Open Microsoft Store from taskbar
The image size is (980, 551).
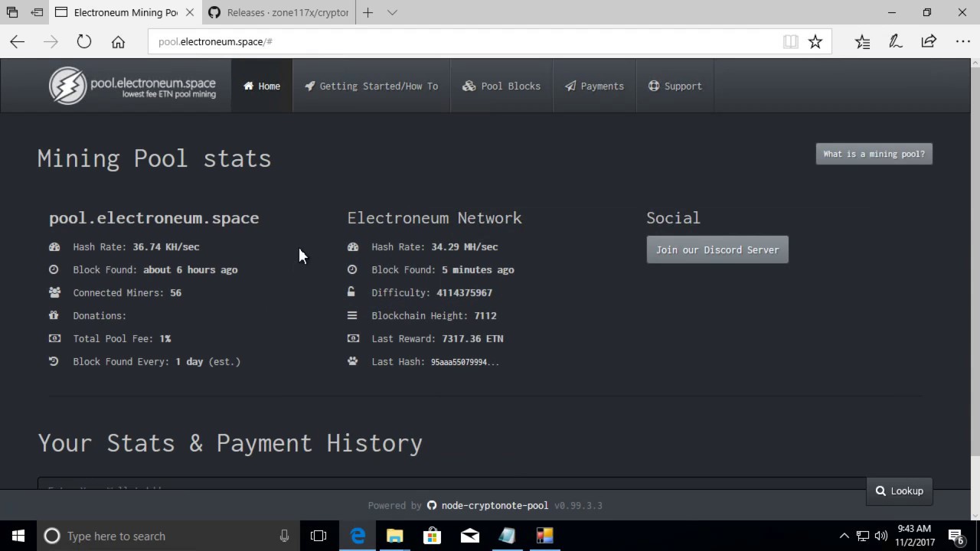coord(433,536)
